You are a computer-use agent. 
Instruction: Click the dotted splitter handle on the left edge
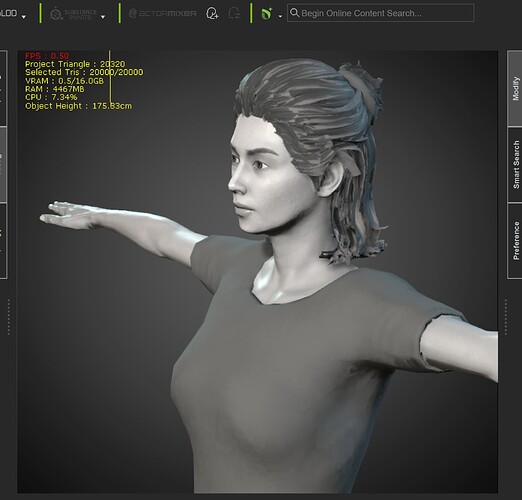tap(8, 317)
